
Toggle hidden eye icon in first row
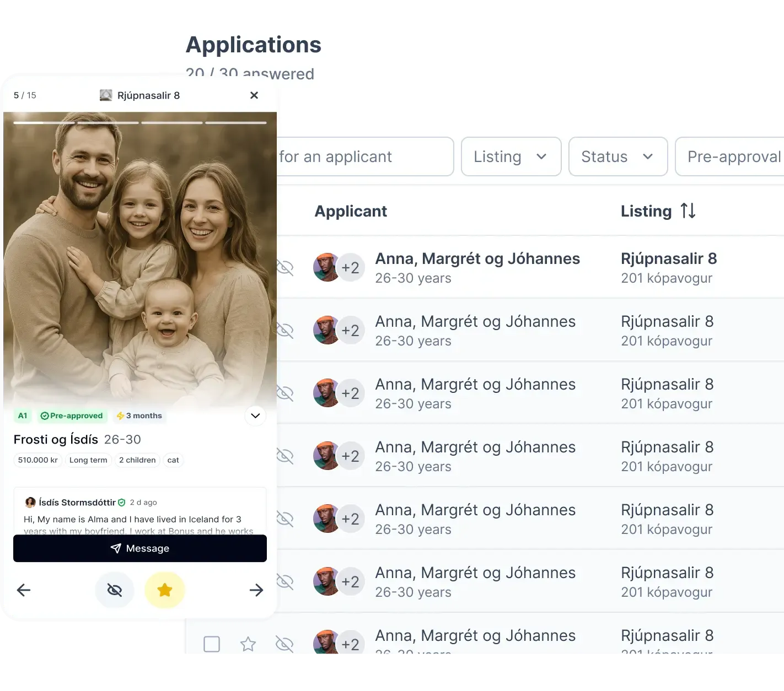click(x=284, y=268)
